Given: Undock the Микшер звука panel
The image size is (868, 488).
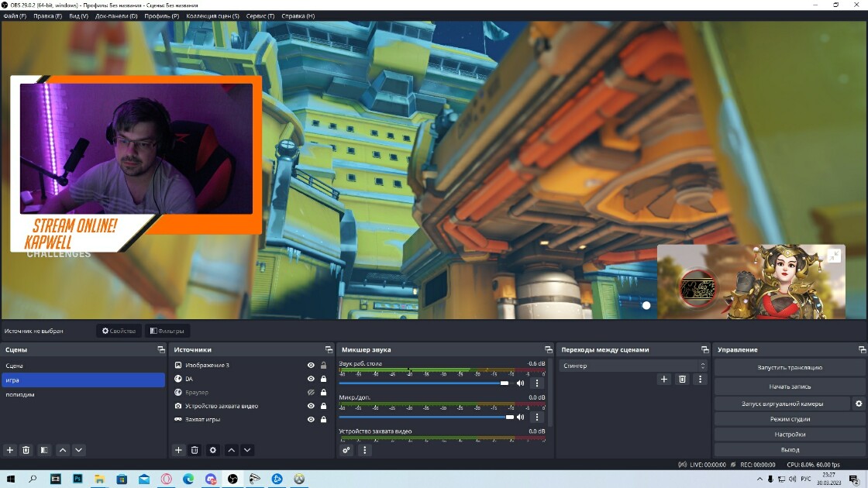Looking at the screenshot, I should point(549,349).
